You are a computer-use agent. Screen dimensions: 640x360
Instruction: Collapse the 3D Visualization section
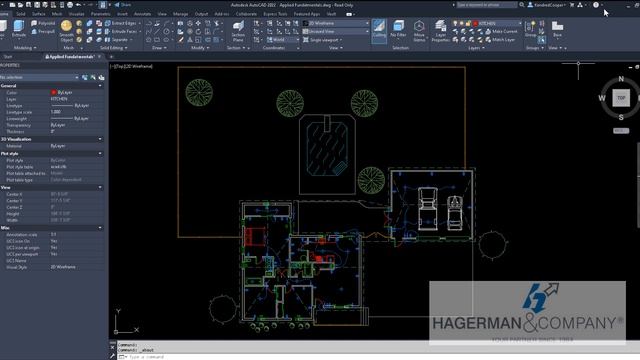click(100, 139)
